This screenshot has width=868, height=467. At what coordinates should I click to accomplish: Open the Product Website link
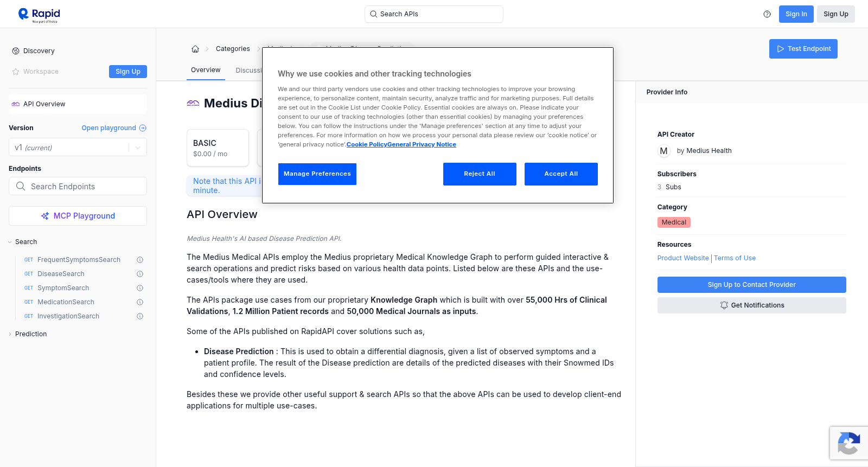(x=683, y=258)
